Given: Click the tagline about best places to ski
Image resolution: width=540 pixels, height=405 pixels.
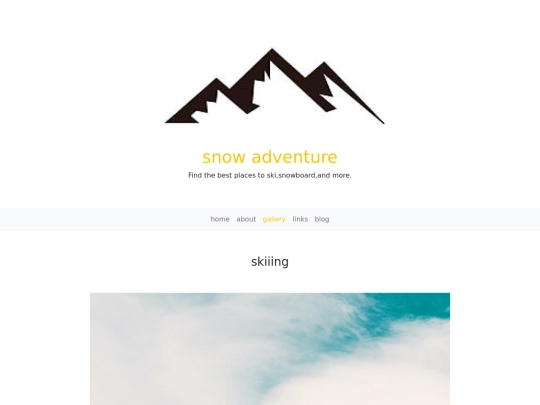Looking at the screenshot, I should click(270, 175).
